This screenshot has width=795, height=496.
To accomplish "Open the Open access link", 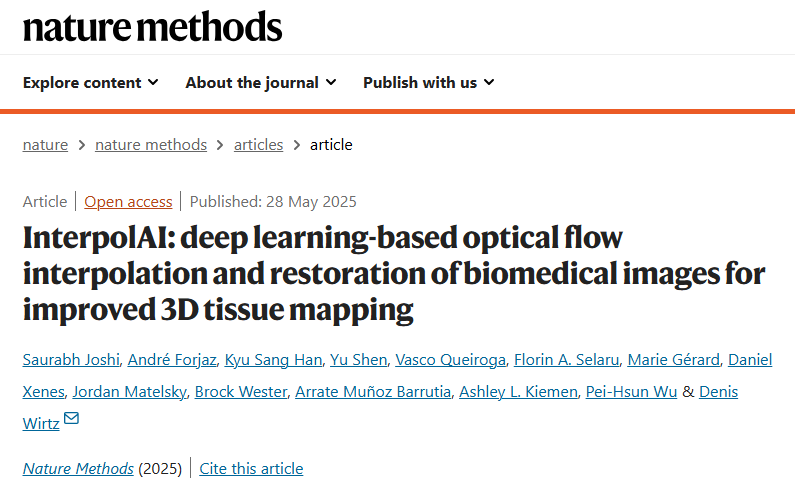I will coord(128,201).
